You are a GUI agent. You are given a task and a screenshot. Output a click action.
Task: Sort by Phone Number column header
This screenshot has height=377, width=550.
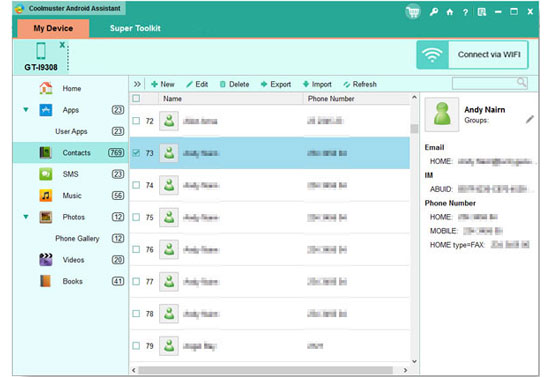click(356, 99)
